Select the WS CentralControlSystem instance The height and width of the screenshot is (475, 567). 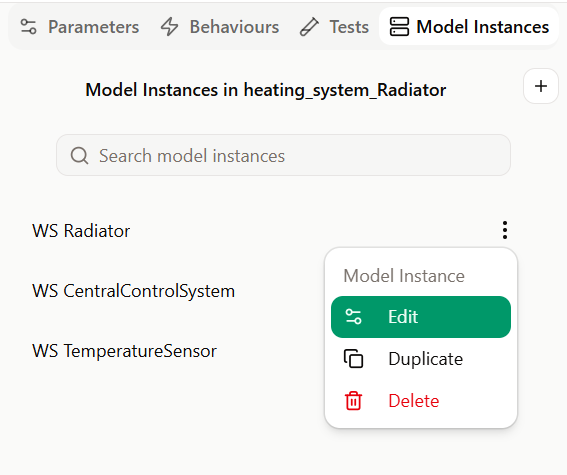pyautogui.click(x=133, y=291)
